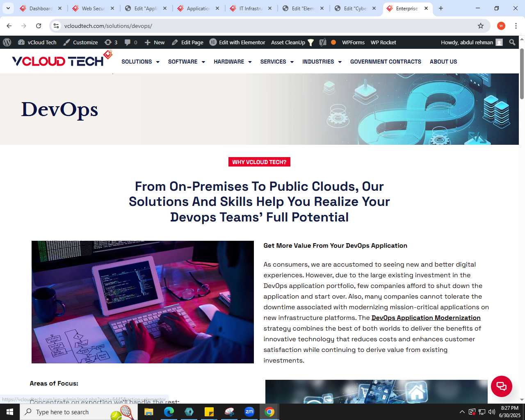Open the About Us page

coord(443,62)
